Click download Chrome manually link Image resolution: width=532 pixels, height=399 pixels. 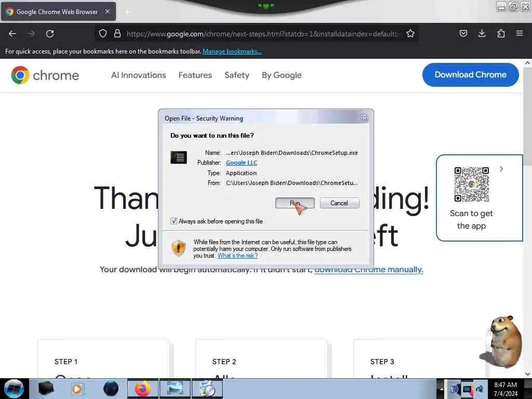click(x=368, y=270)
